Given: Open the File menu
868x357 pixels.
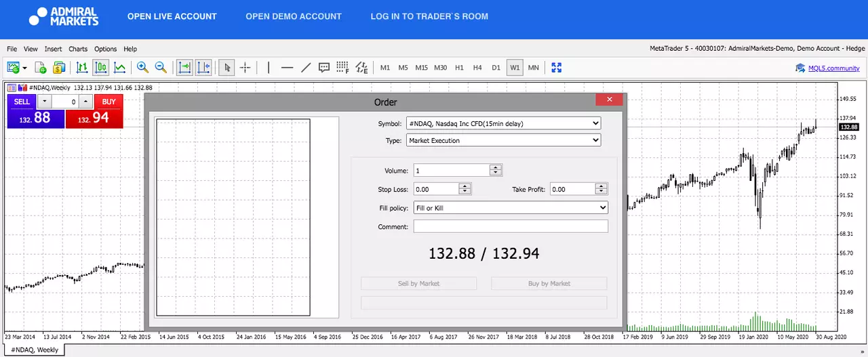Looking at the screenshot, I should pos(12,49).
